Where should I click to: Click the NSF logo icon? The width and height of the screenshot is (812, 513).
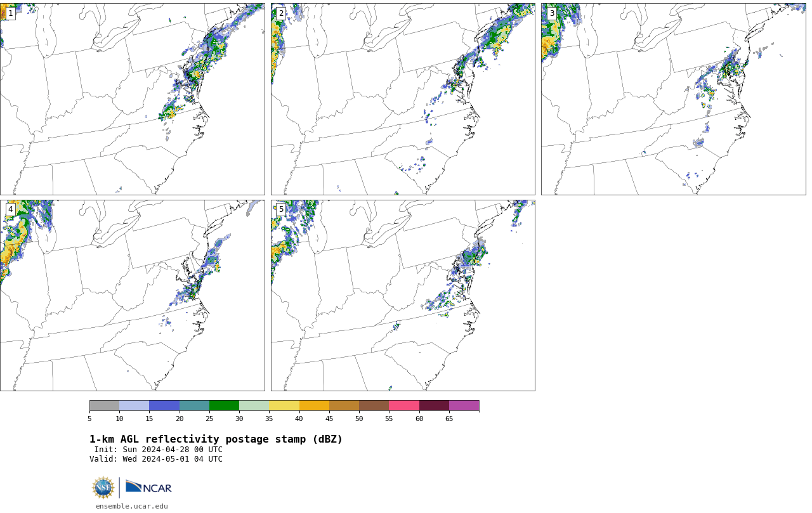[x=103, y=488]
